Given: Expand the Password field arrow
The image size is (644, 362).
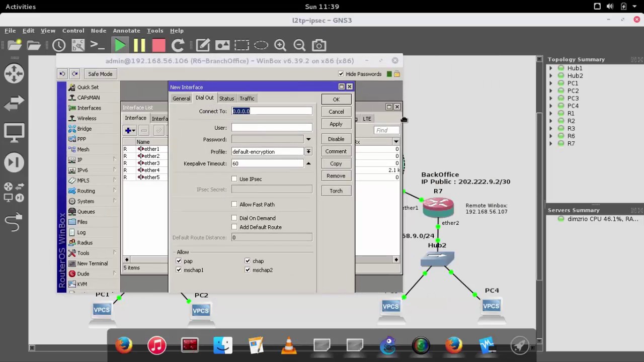Looking at the screenshot, I should click(308, 139).
